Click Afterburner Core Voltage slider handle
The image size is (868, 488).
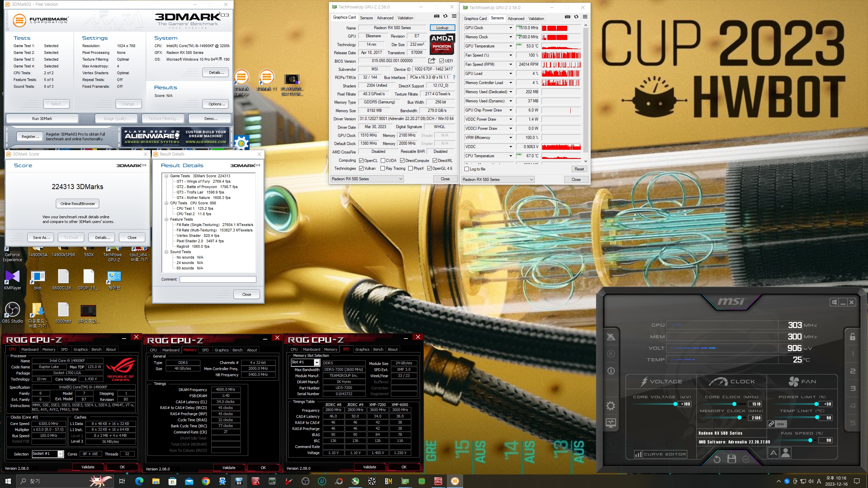675,404
